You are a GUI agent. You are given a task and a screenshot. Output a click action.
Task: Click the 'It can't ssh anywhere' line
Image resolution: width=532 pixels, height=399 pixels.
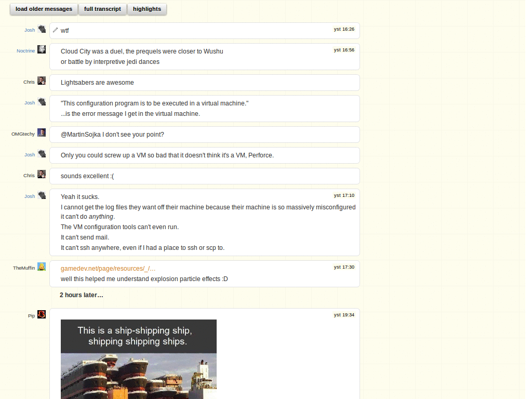pos(142,248)
